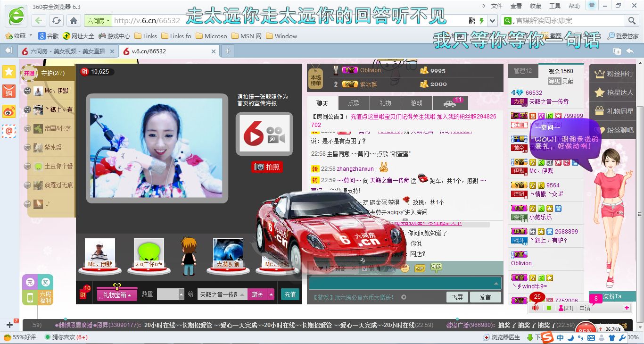This screenshot has width=644, height=344.
Task: Open the 工具 menu
Action: pos(555,6)
